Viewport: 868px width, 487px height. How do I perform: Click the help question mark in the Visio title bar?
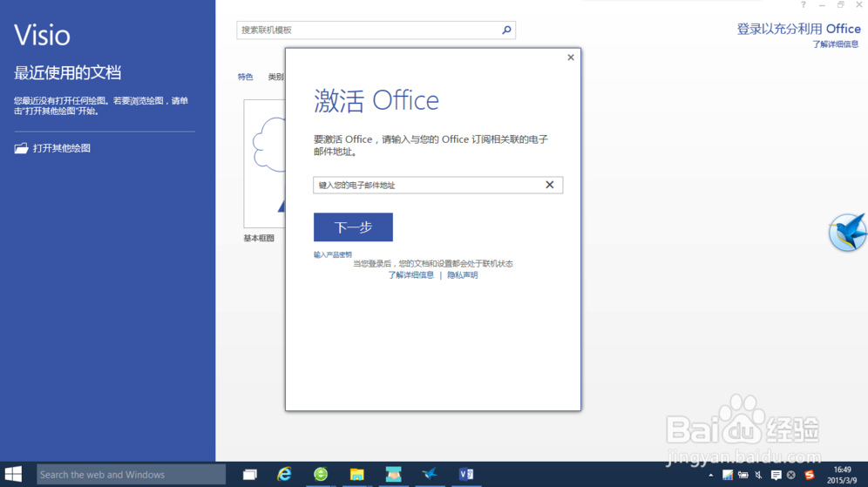pos(804,5)
